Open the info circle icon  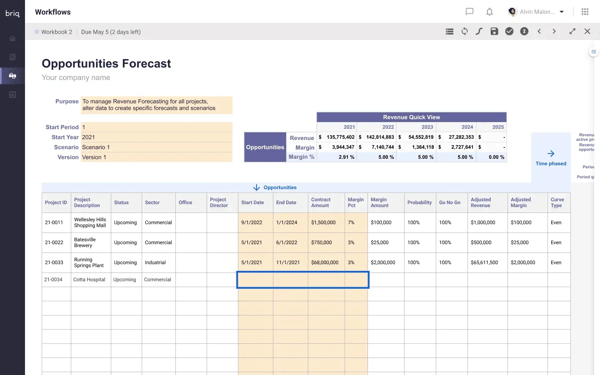coord(524,32)
